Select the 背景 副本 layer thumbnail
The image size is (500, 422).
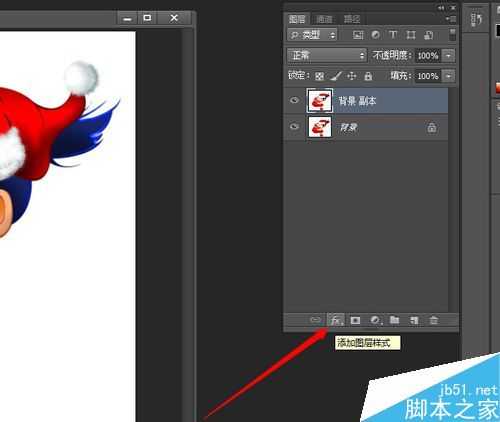click(x=320, y=100)
